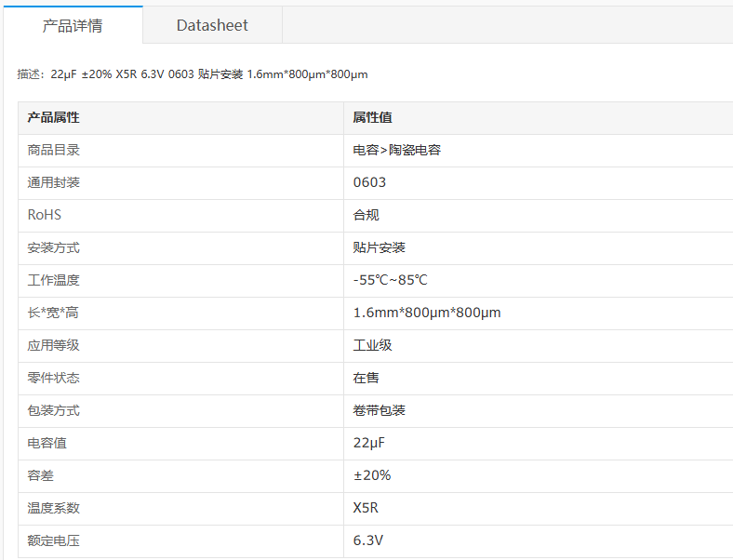Click the 电容>陶瓷电容 category value
Screen dimensions: 733x560
coord(397,150)
